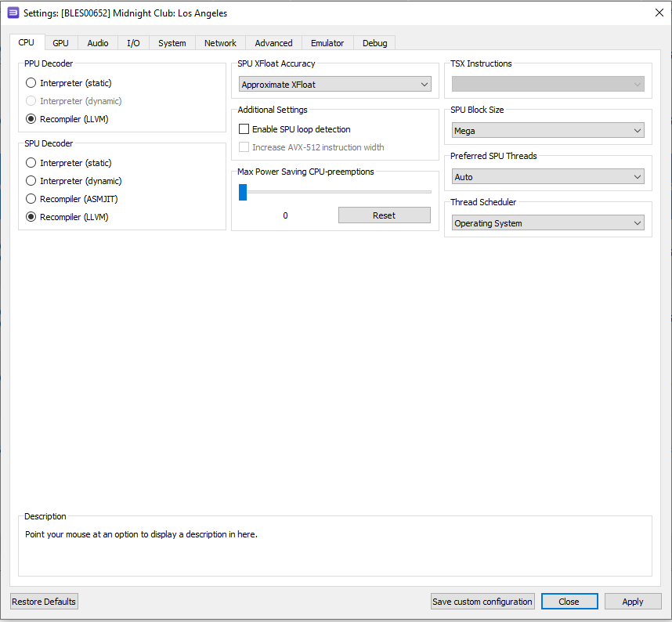This screenshot has height=622, width=672.
Task: Open the Debug tab
Action: (x=374, y=43)
